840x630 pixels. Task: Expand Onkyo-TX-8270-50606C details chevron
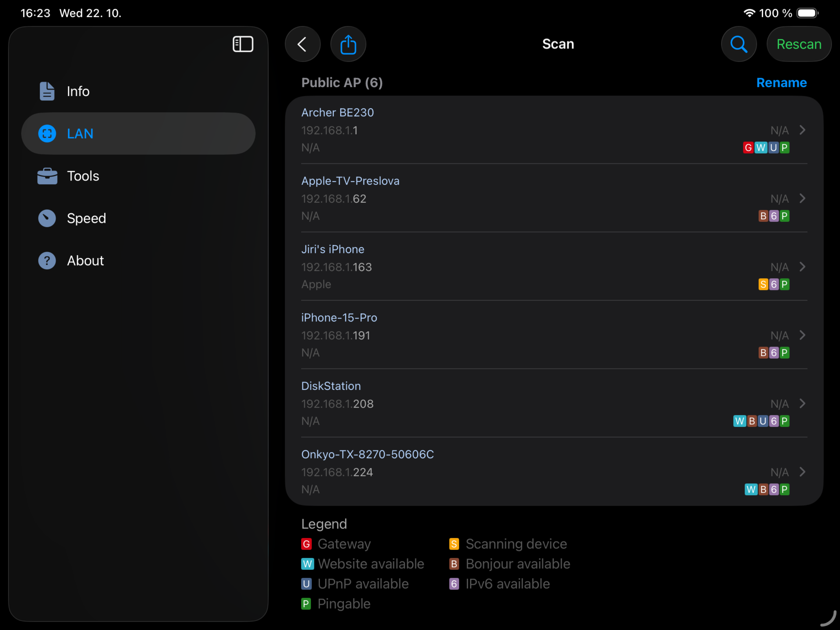pyautogui.click(x=802, y=472)
